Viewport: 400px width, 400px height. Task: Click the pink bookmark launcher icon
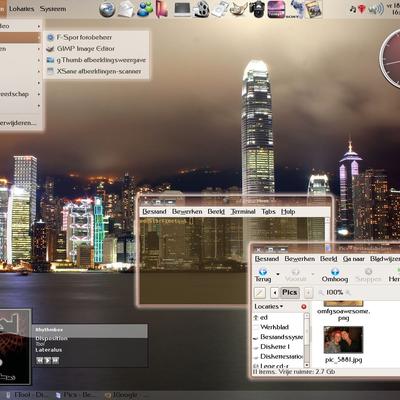pos(162,9)
